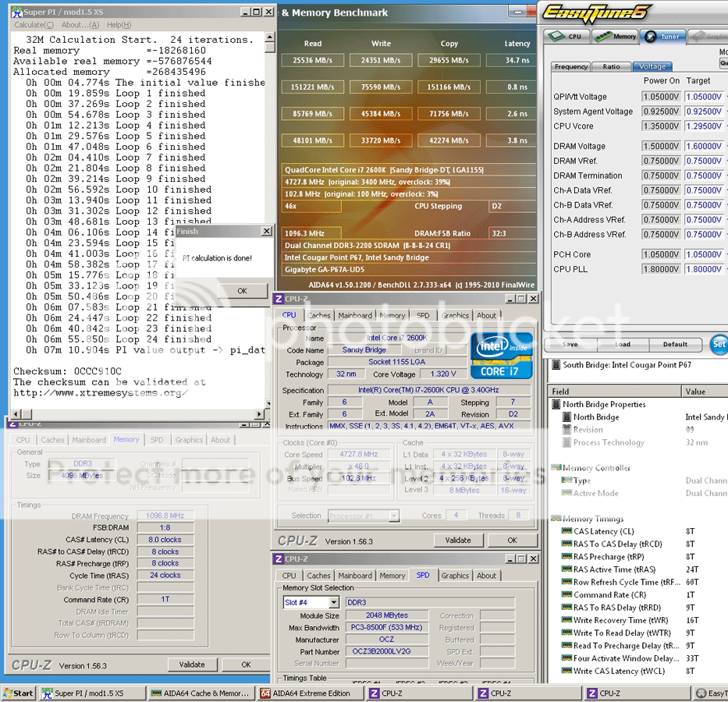Open the About menu in Super PI
Screen dimensions: 728x702
[x=80, y=25]
